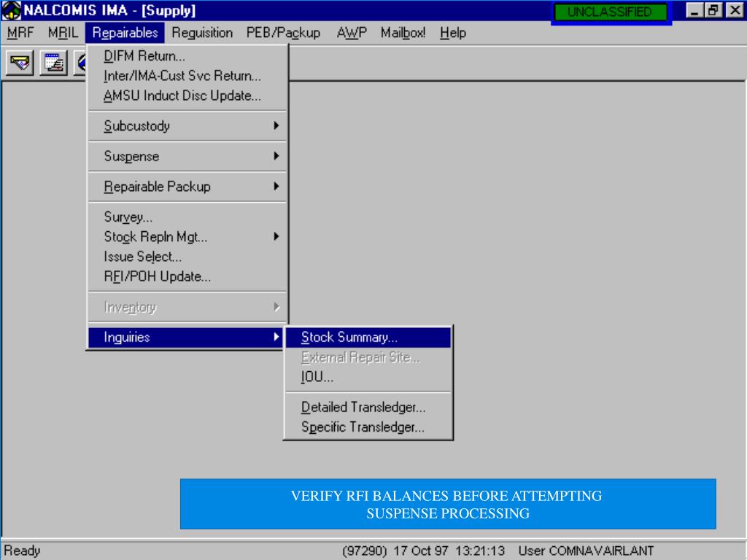Click the Inquiries submenu entry
This screenshot has height=560, width=747.
click(x=186, y=337)
